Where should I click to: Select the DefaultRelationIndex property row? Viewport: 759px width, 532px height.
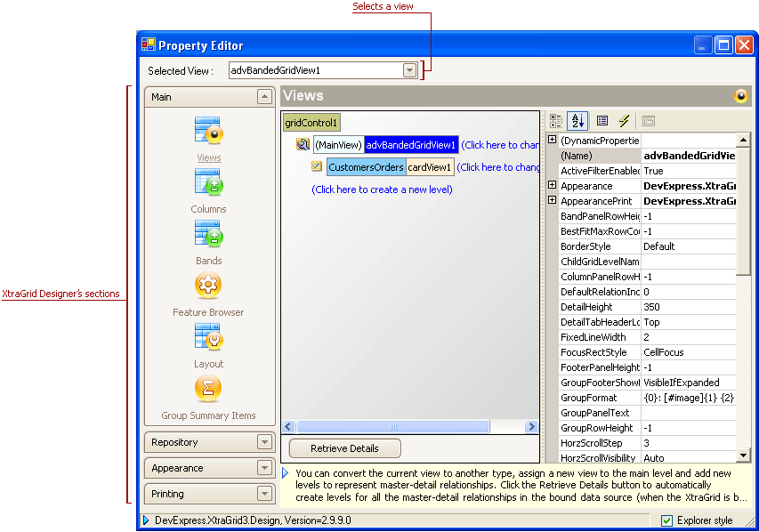click(x=647, y=292)
